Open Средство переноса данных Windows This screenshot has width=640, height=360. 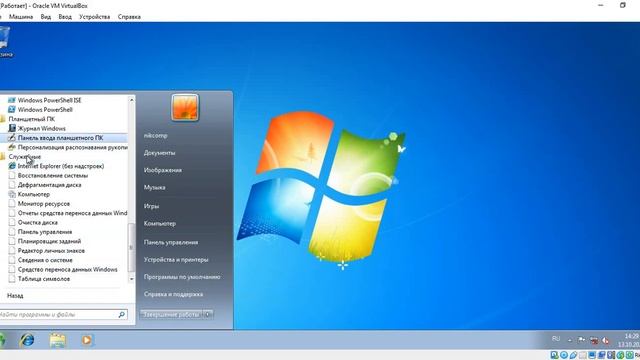point(63,269)
